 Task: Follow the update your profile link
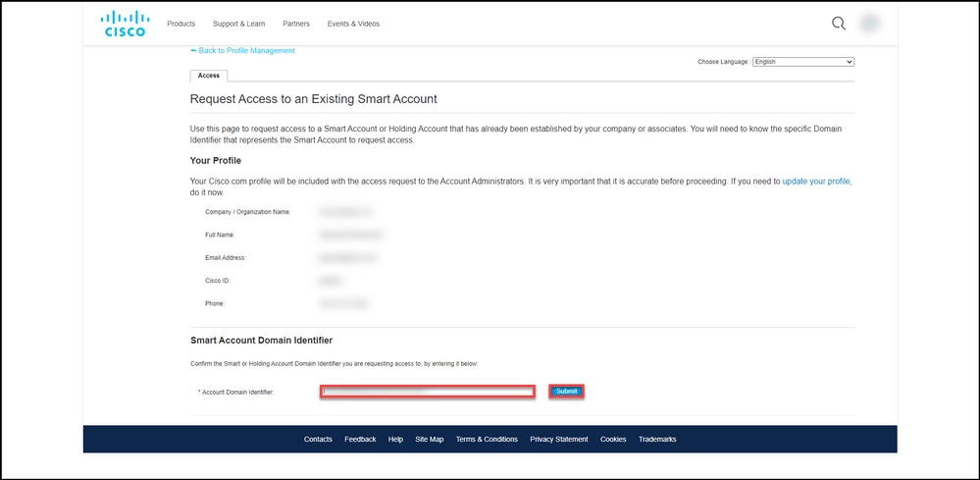(x=816, y=182)
